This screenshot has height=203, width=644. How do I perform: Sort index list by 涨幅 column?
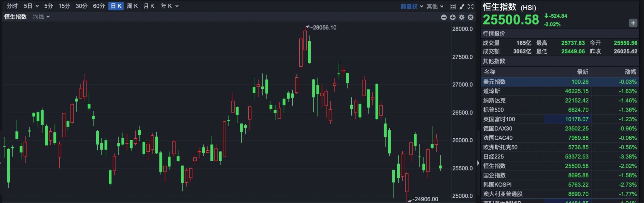click(630, 72)
